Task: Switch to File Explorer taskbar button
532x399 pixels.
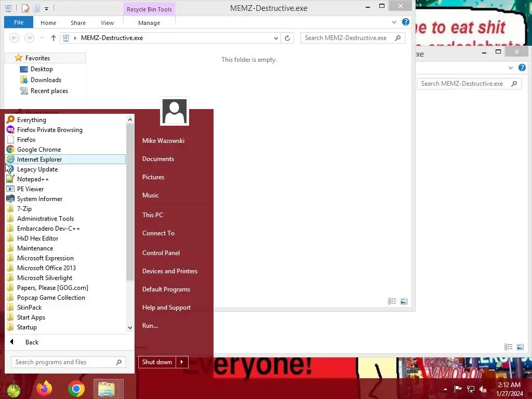Action: point(107,389)
